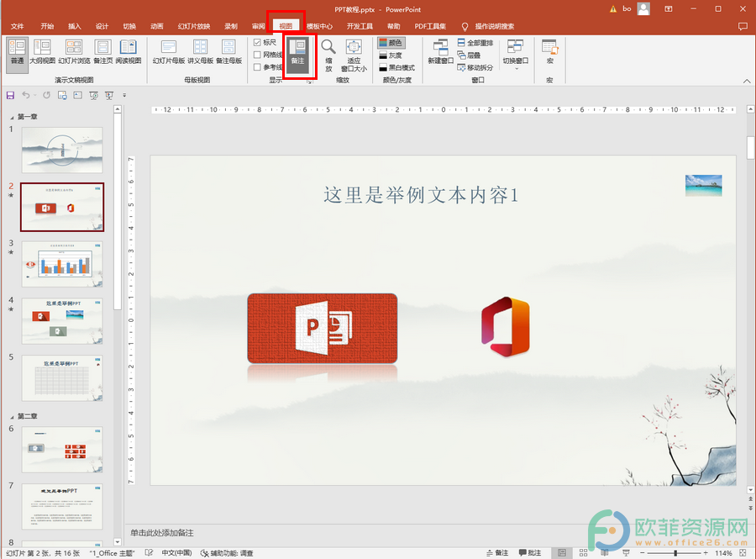Select 灰度 grayscale mode
The image size is (756, 559).
tap(391, 55)
